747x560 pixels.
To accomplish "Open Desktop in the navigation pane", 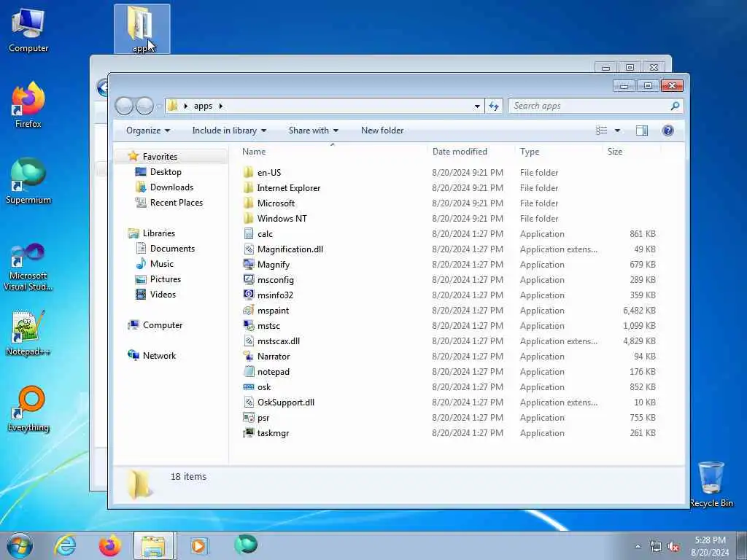I will click(166, 172).
